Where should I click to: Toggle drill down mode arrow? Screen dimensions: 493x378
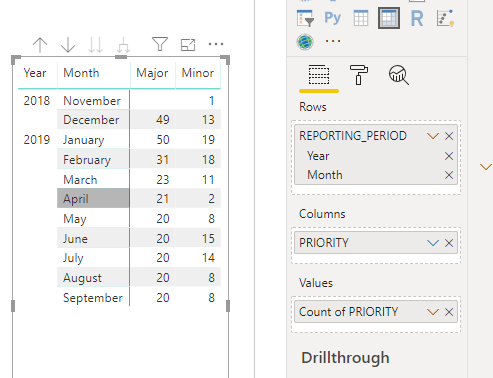click(68, 45)
